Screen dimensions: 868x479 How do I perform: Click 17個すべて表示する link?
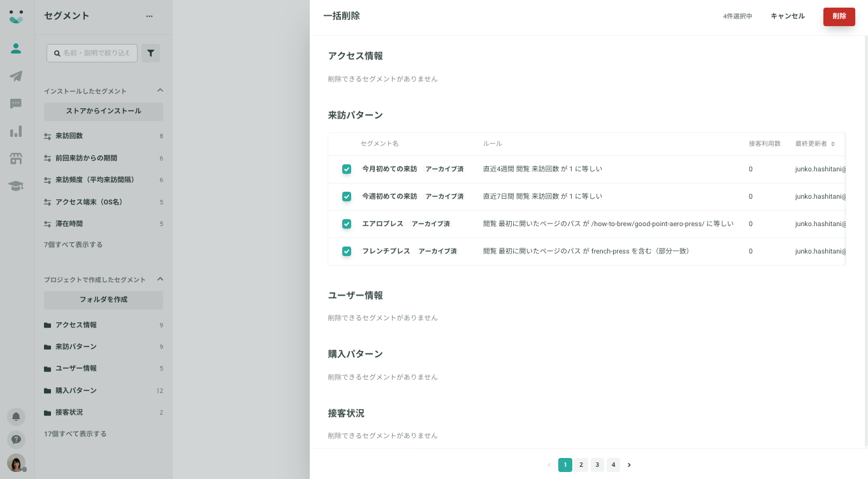pos(75,434)
